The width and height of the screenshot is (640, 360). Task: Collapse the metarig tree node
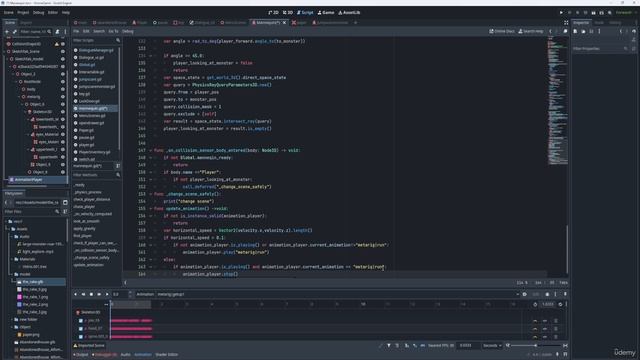[x=20, y=97]
